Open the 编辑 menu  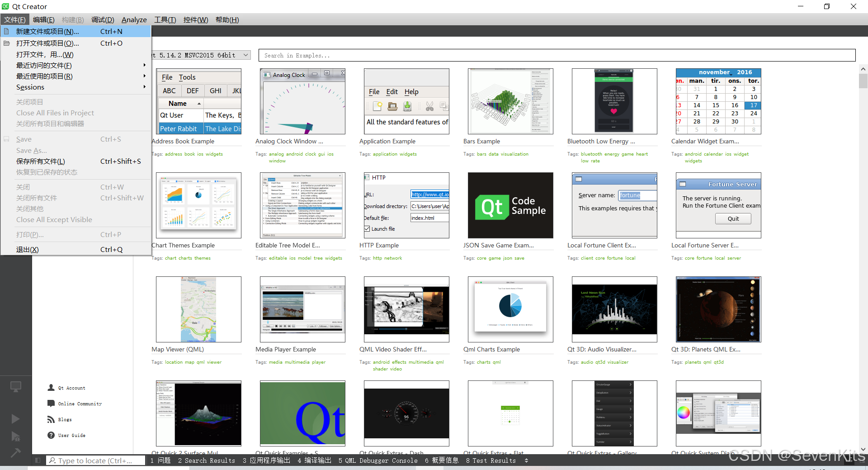(x=43, y=19)
